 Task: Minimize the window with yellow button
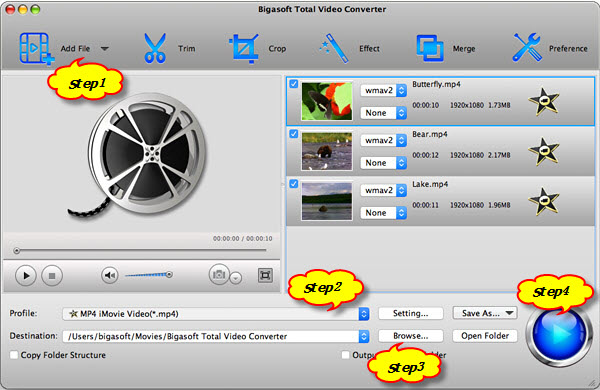23,10
